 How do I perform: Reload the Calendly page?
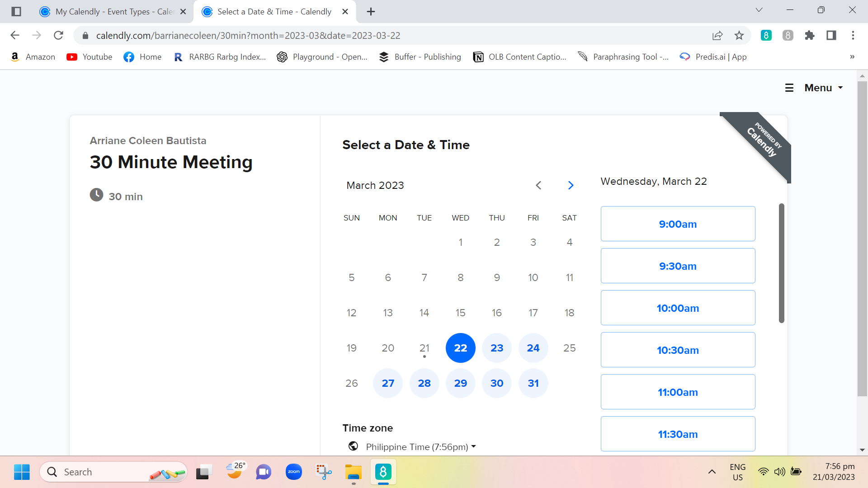tap(58, 35)
